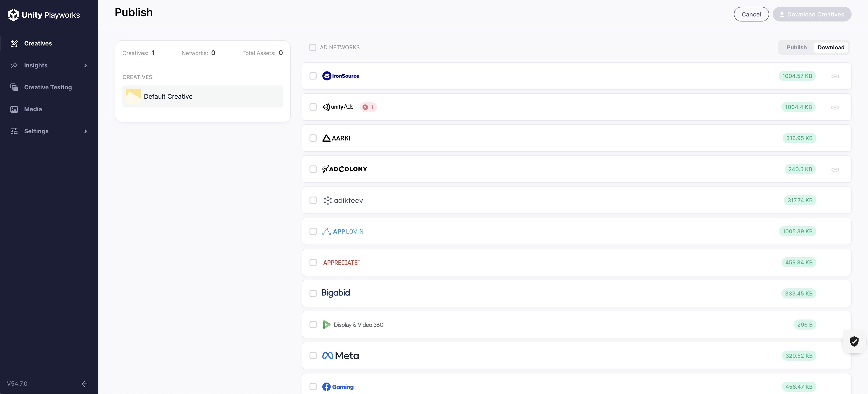Click the Insights chart icon
The height and width of the screenshot is (394, 868).
(x=14, y=65)
